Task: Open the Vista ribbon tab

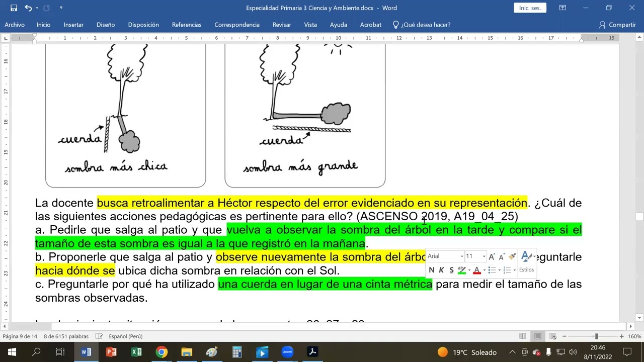Action: (x=310, y=25)
